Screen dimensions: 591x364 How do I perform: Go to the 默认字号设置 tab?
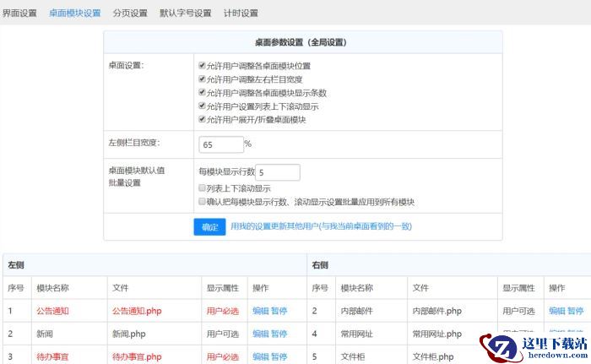(185, 14)
